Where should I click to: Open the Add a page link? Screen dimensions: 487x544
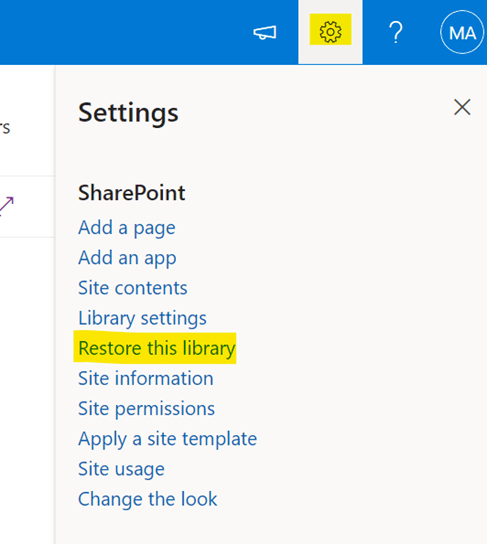[127, 228]
